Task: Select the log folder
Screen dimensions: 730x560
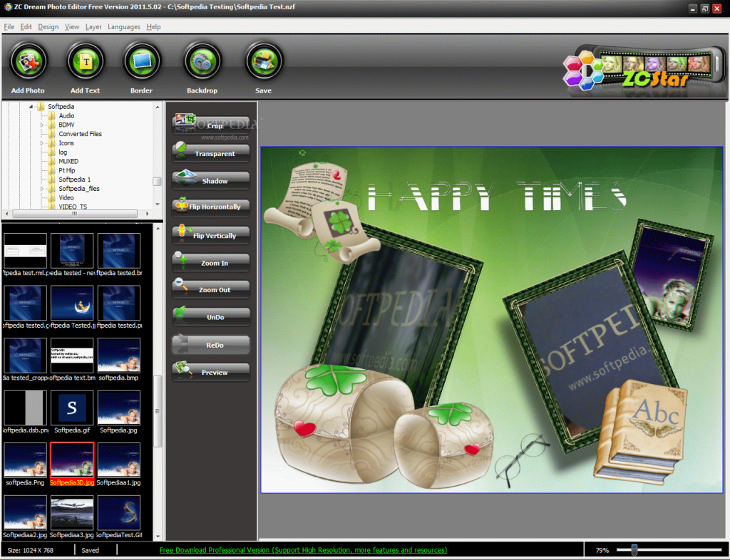Action: (63, 152)
